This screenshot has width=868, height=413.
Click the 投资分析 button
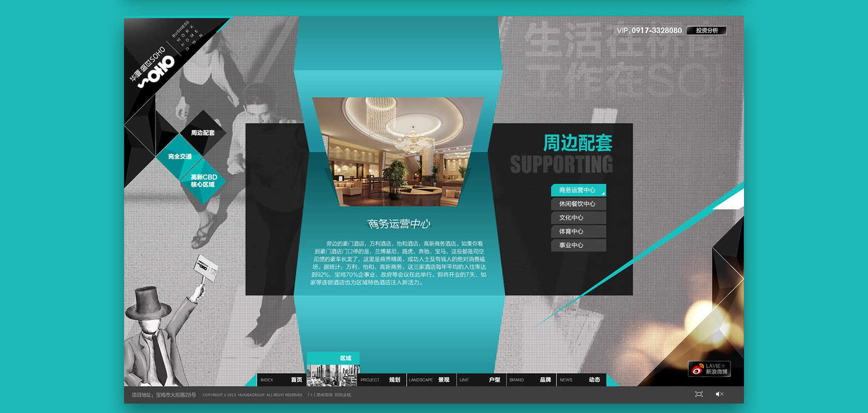(x=706, y=30)
